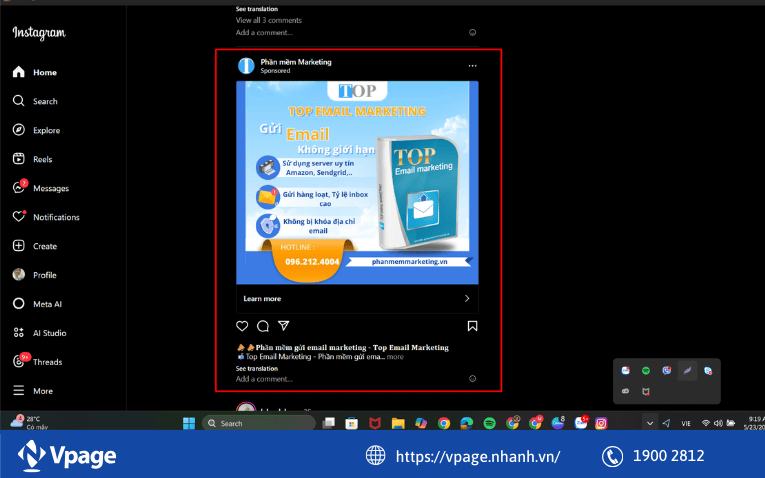
Task: Open Wi-Fi network settings from tray
Action: 705,423
